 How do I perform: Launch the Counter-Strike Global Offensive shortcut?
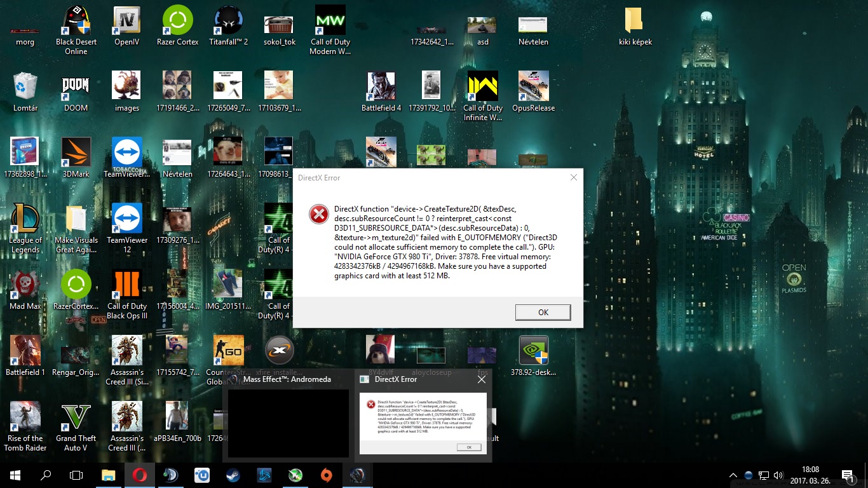click(x=229, y=361)
